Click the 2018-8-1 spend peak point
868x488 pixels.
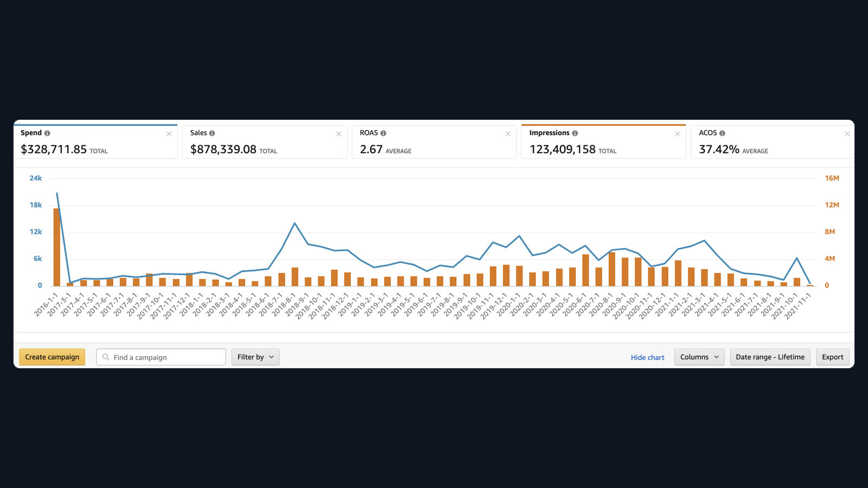(x=295, y=223)
